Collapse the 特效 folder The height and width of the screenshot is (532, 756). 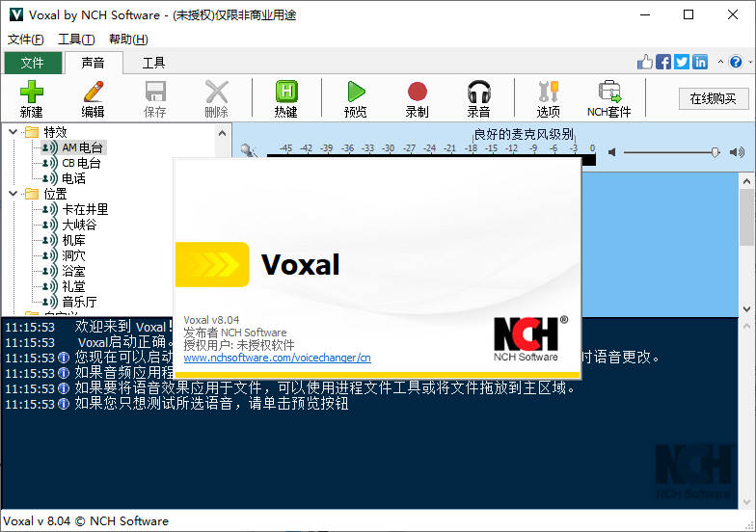13,131
